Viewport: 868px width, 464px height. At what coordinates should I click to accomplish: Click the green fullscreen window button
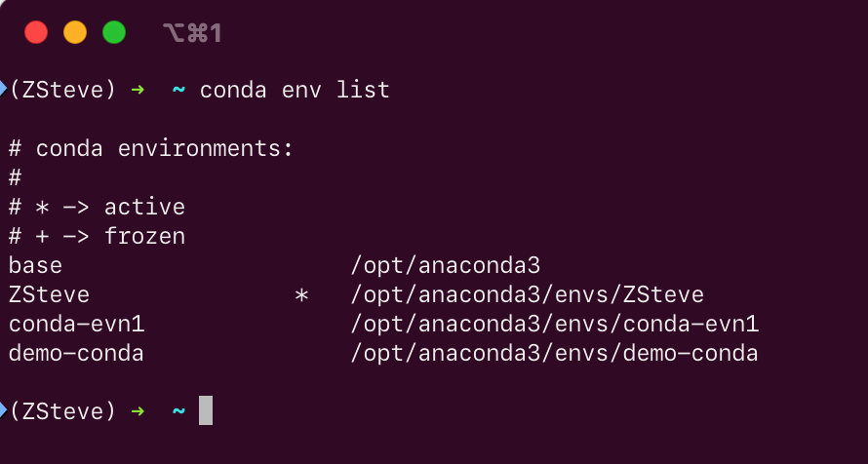tap(114, 32)
